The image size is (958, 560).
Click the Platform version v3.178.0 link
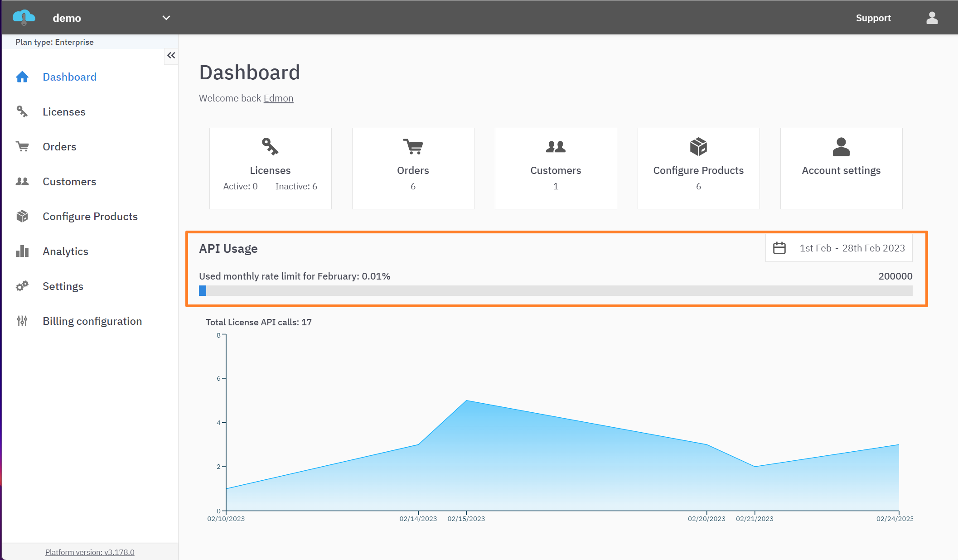coord(90,552)
